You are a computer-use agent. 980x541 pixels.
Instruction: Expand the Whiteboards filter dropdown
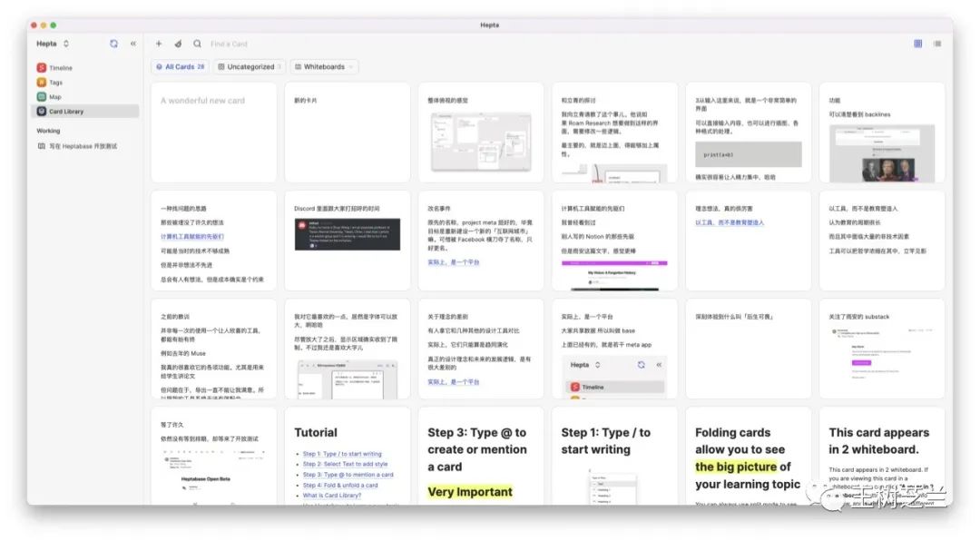(x=324, y=66)
